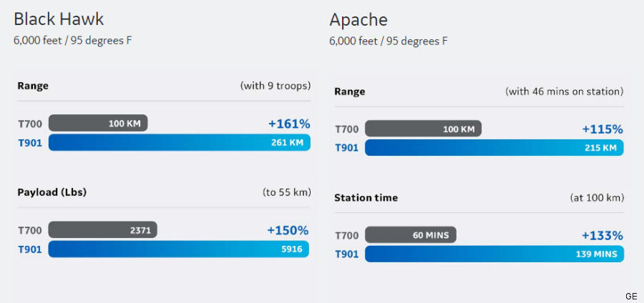Select the Apache T700 100 KM range bar
The image size is (644, 303).
pos(423,129)
